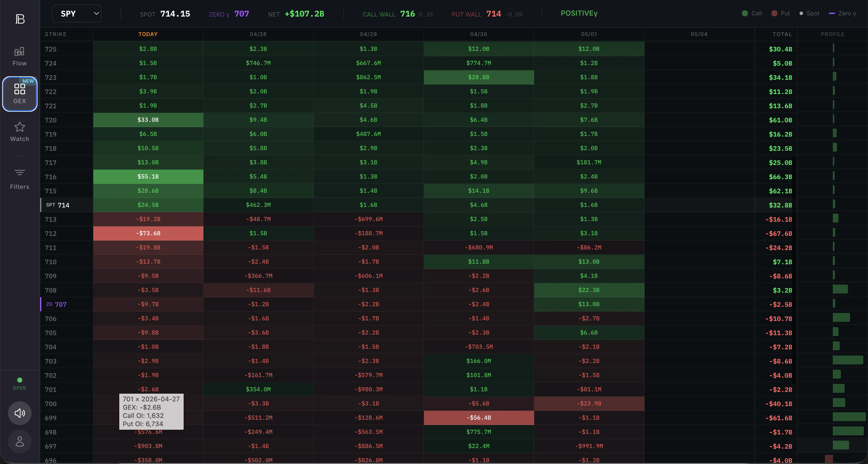Select the 04/29 column header

click(368, 34)
